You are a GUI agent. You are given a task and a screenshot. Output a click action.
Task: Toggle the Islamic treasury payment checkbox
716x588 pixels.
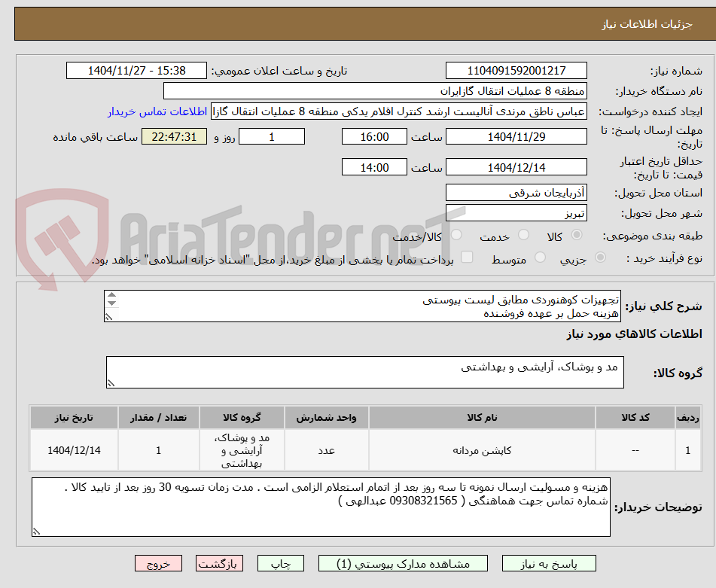click(467, 257)
